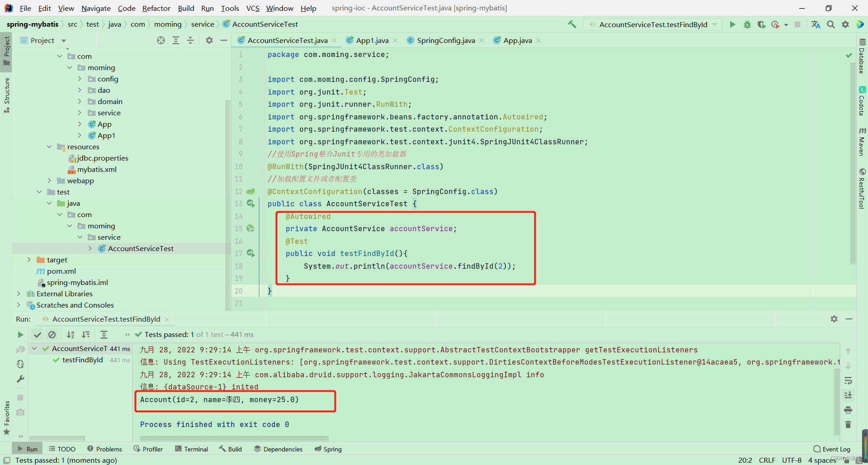Run with Coverage from the top toolbar
Image resolution: width=868 pixels, height=465 pixels.
pyautogui.click(x=761, y=24)
